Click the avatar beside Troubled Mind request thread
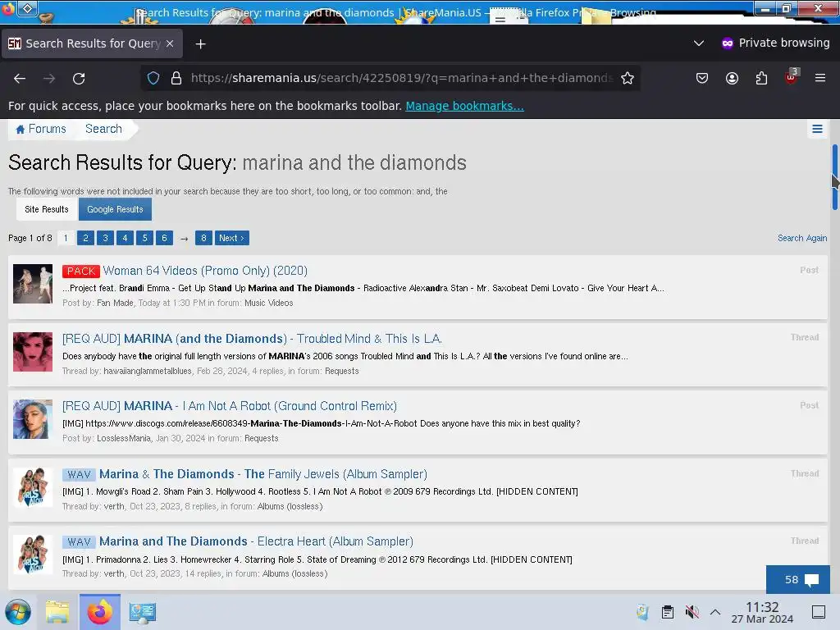Viewport: 840px width, 630px height. tap(33, 352)
